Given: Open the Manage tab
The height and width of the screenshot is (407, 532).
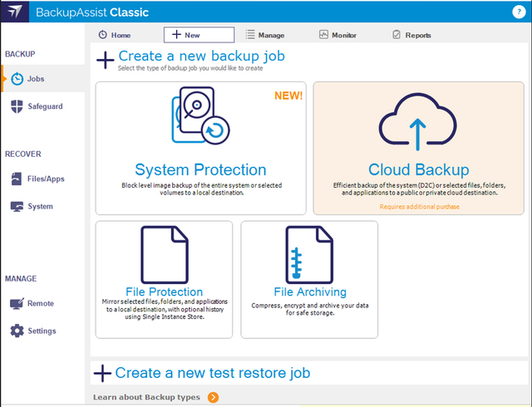Looking at the screenshot, I should [x=264, y=35].
